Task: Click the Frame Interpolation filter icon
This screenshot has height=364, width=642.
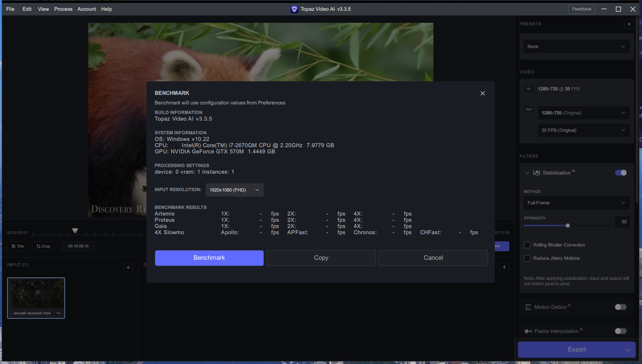Action: pyautogui.click(x=528, y=331)
